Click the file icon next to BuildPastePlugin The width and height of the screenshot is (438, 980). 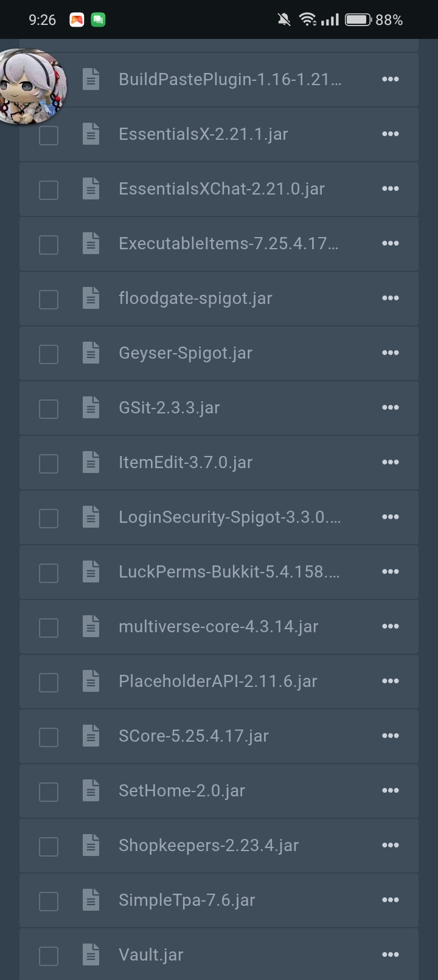click(x=91, y=79)
